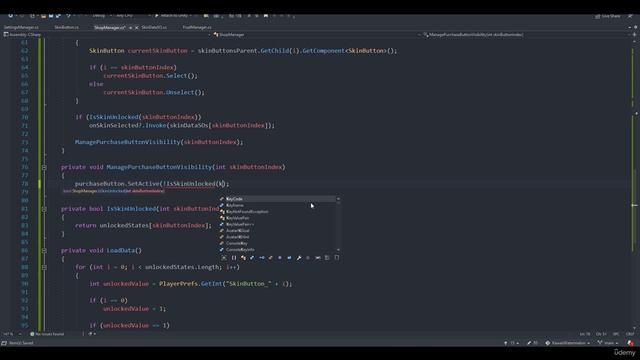This screenshot has height=360, width=640.
Task: Toggle the last snippet filter in IntelliSense
Action: [x=337, y=258]
